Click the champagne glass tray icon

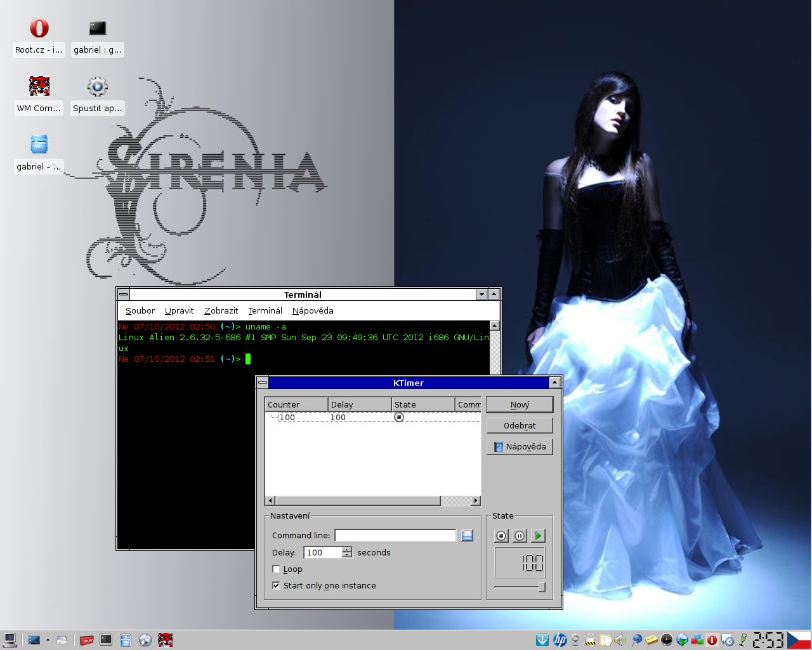[x=743, y=640]
